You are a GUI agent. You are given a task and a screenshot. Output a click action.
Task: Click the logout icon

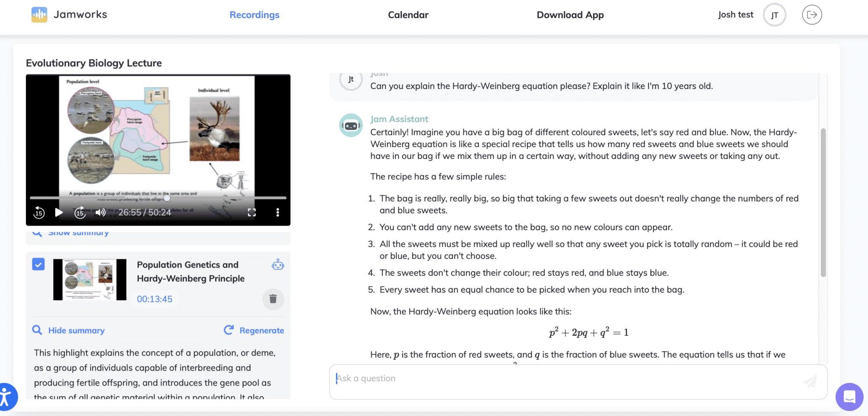[x=812, y=15]
